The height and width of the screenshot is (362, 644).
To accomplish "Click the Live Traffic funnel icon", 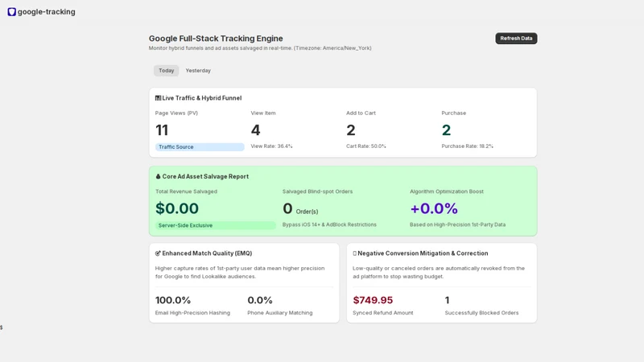I will point(158,98).
